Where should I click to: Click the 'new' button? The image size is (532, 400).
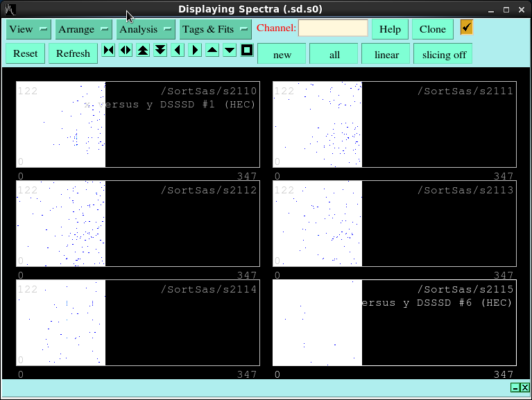282,54
